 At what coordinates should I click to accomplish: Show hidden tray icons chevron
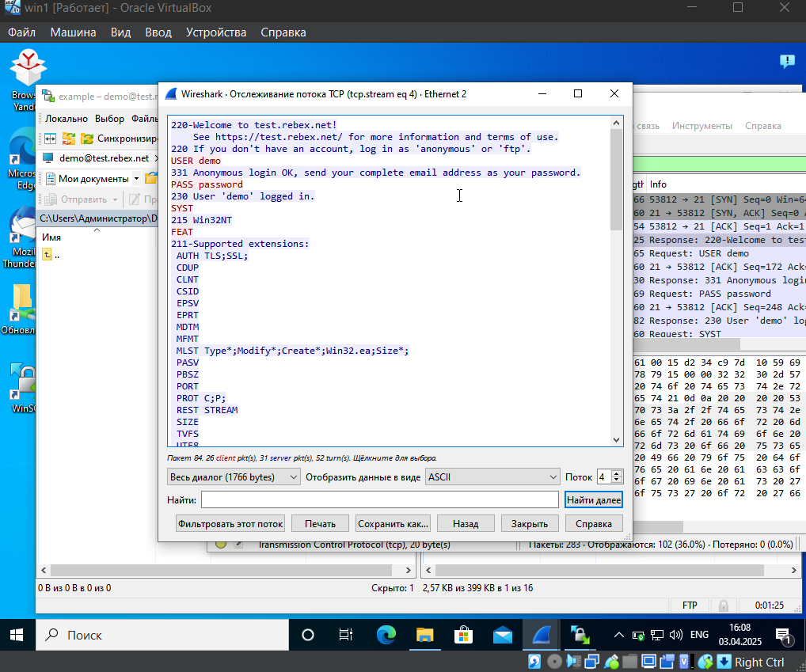[x=619, y=636]
